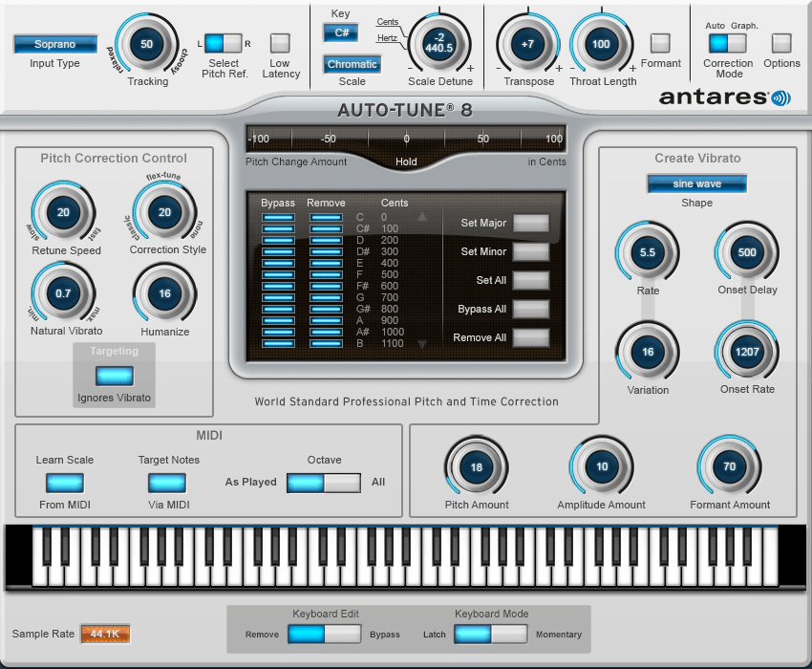The width and height of the screenshot is (812, 669).
Task: Toggle Target Notes Via MIDI button
Action: [167, 483]
